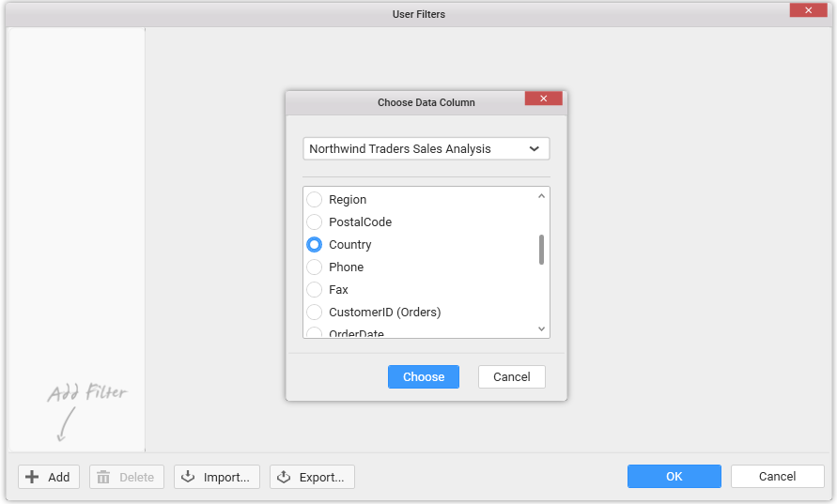Viewport: 837px width, 504px height.
Task: Select the Country radio button
Action: [x=315, y=245]
